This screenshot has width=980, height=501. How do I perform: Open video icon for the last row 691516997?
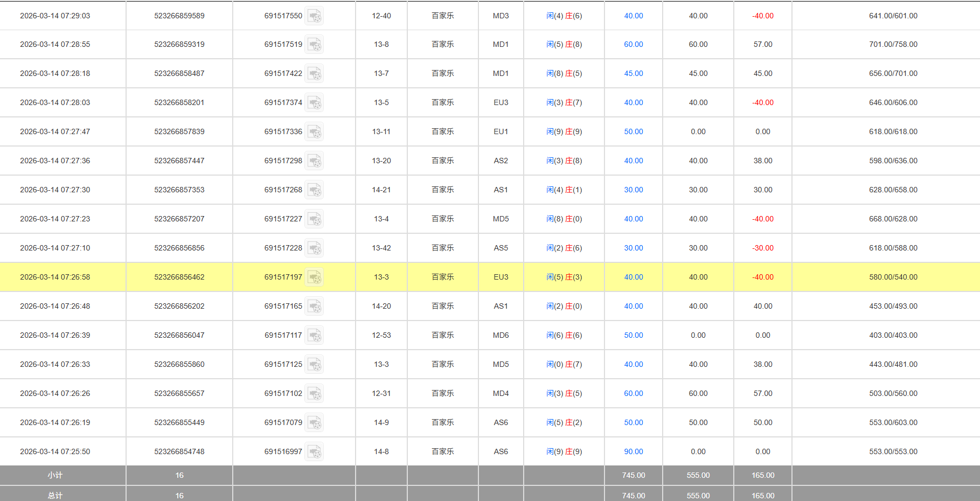pos(315,451)
